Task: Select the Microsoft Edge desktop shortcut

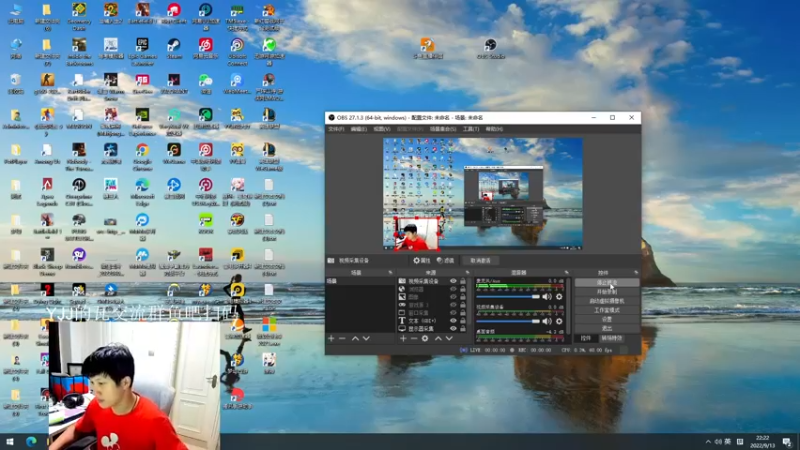Action: [142, 192]
